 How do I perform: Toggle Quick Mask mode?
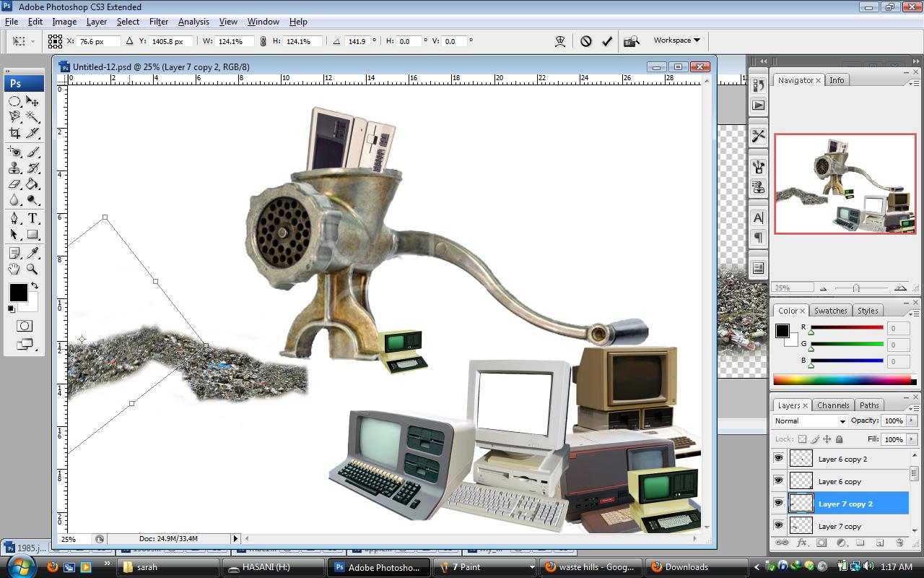(24, 326)
